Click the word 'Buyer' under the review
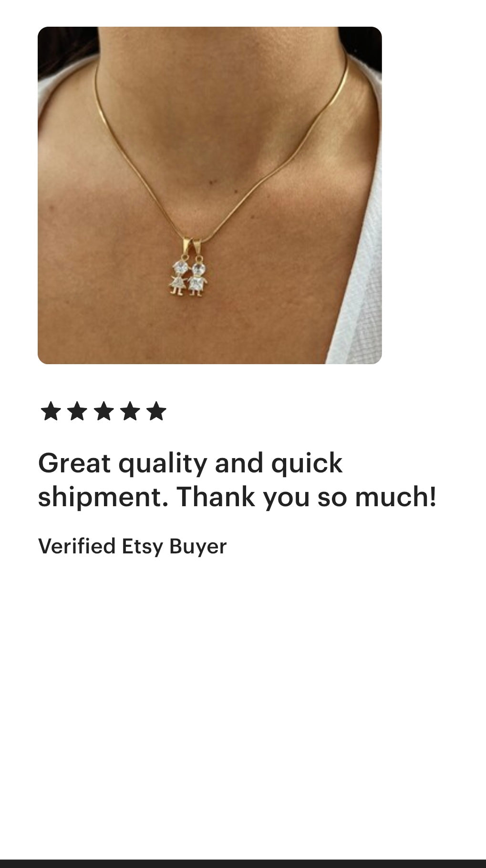Screen dimensions: 486x868 198,547
